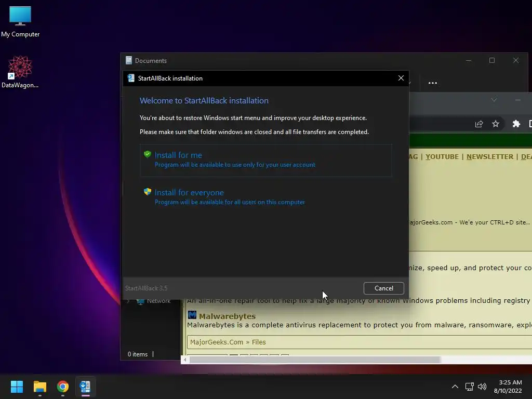Click the share icon in Chrome address bar
This screenshot has height=399, width=532.
point(478,124)
